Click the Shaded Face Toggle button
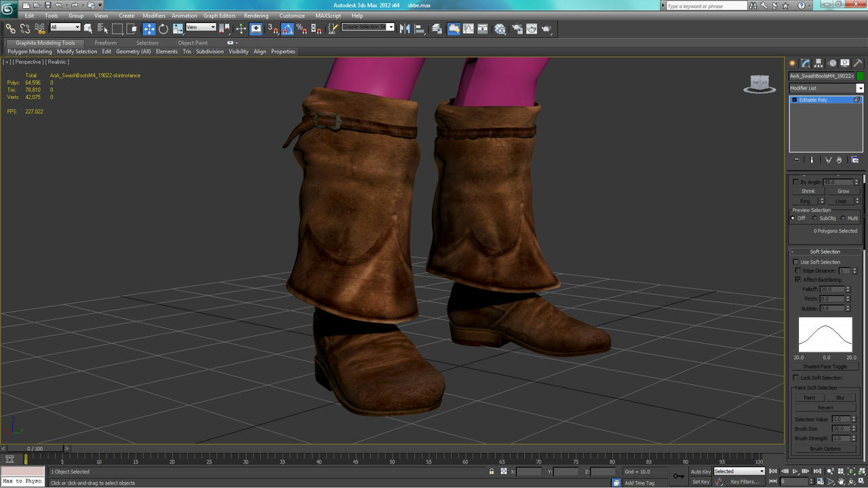Viewport: 868px width, 488px height. [825, 367]
